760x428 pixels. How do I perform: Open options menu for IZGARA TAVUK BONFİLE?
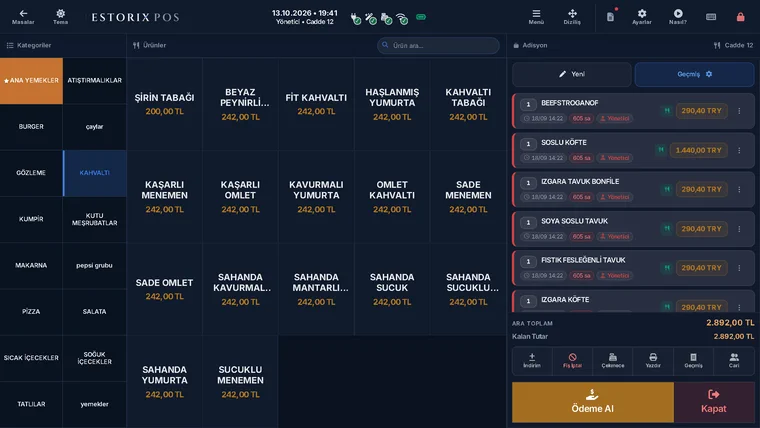click(739, 190)
